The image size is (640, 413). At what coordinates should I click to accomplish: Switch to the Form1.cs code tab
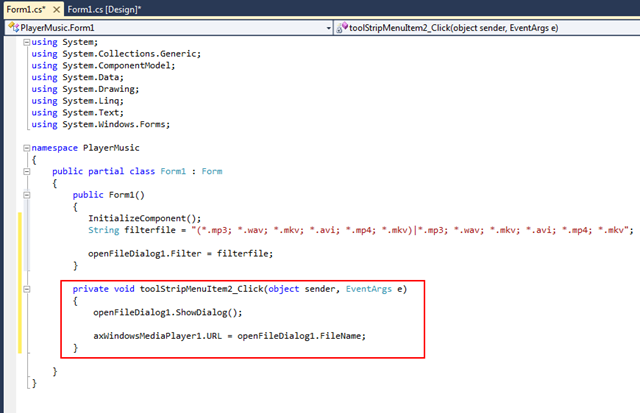pos(26,9)
